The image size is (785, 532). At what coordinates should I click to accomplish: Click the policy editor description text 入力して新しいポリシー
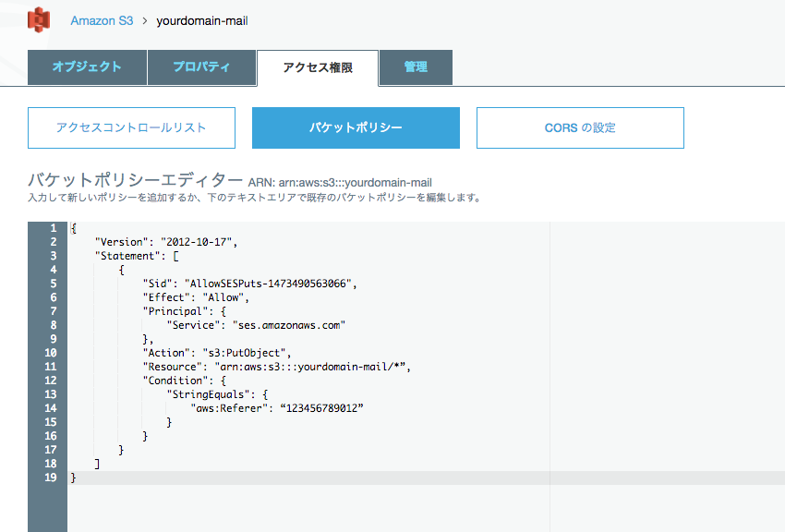(x=254, y=198)
